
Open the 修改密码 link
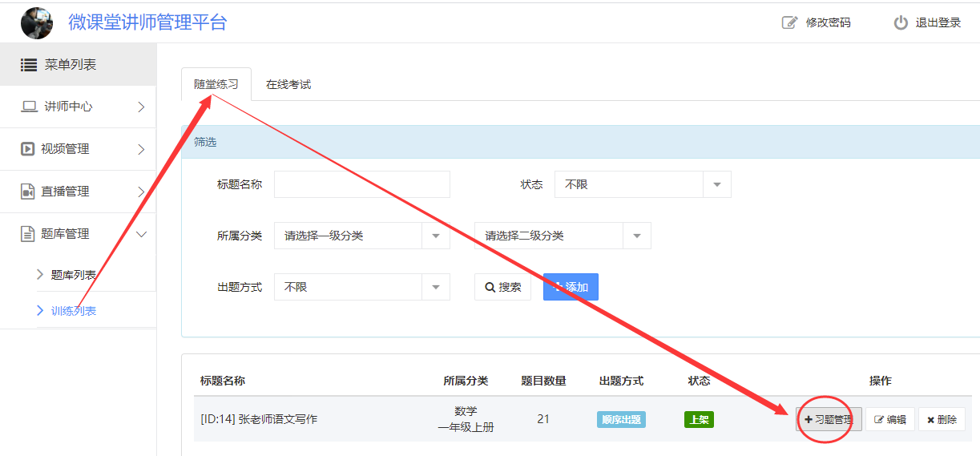828,22
